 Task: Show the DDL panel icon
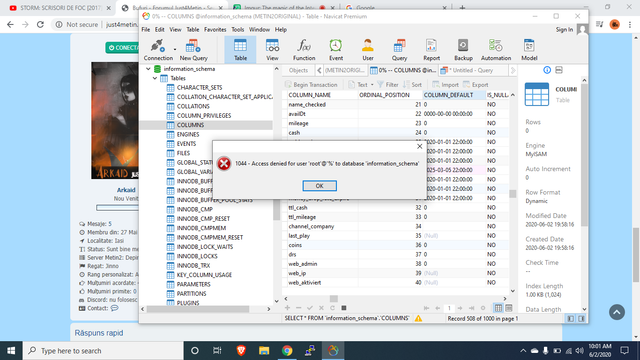[559, 70]
